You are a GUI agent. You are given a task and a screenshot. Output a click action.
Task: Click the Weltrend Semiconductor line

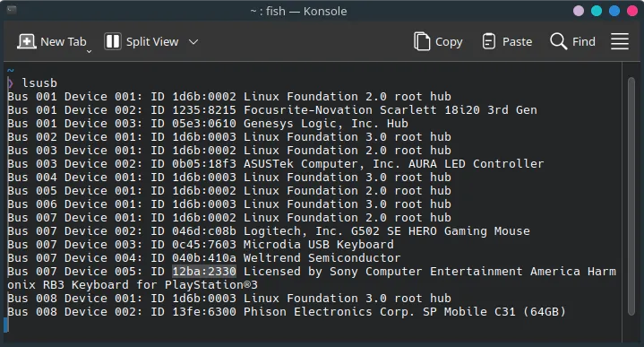coord(204,257)
